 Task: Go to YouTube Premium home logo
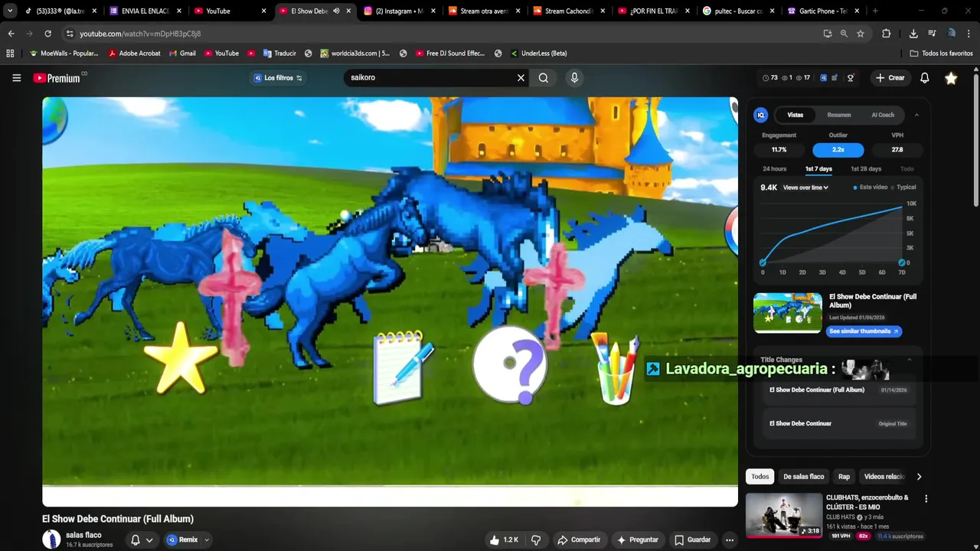point(57,78)
